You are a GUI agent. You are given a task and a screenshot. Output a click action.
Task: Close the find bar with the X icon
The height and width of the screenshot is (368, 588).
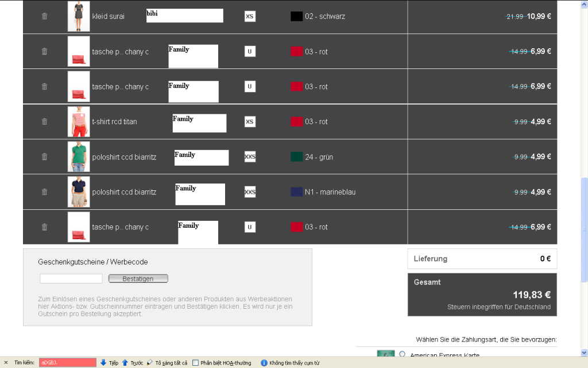pos(6,363)
